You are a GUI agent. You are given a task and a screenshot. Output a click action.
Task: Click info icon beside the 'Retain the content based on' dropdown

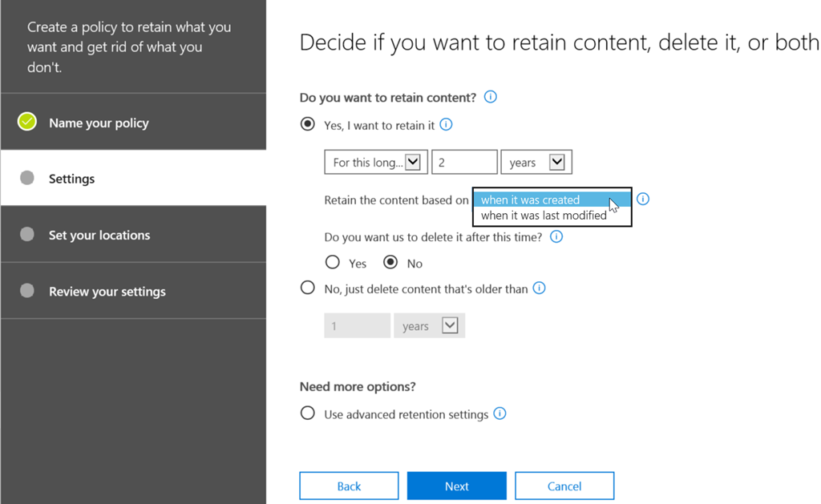tap(643, 199)
